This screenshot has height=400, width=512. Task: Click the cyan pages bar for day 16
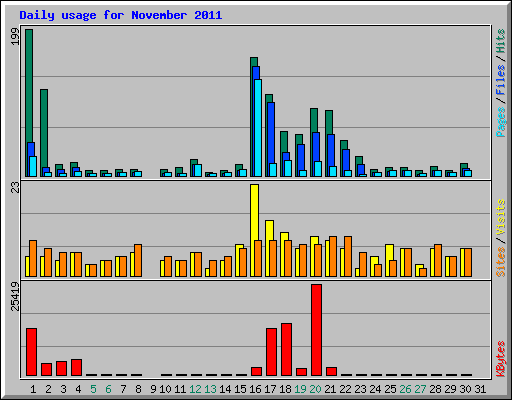[258, 128]
